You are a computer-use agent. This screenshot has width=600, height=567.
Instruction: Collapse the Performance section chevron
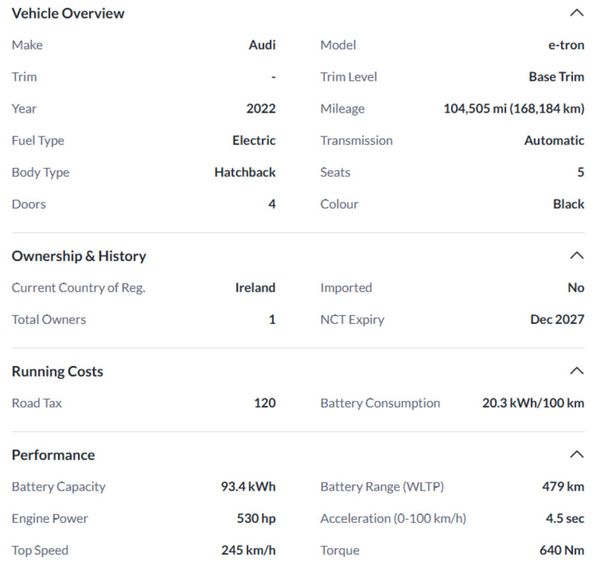point(576,454)
